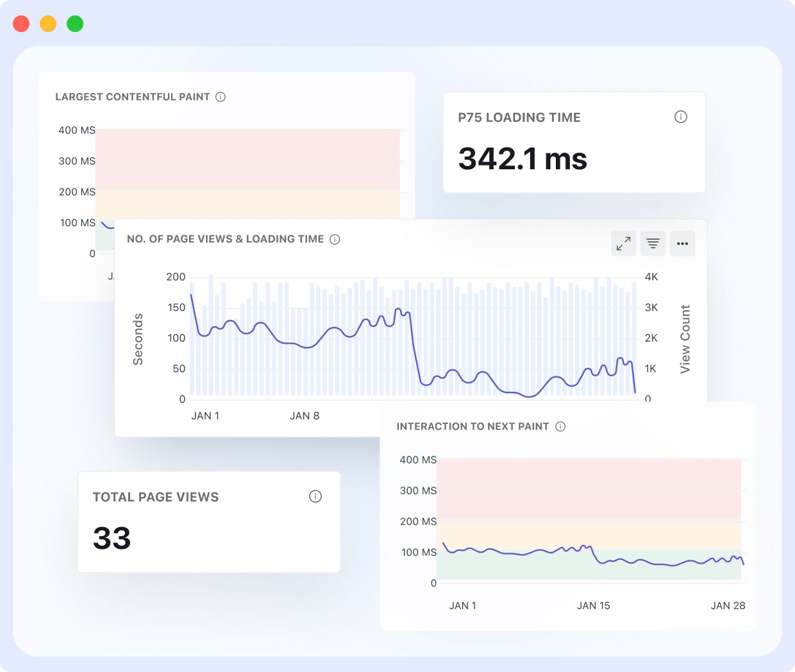
Task: Click the green maximize window button
Action: pos(75,24)
